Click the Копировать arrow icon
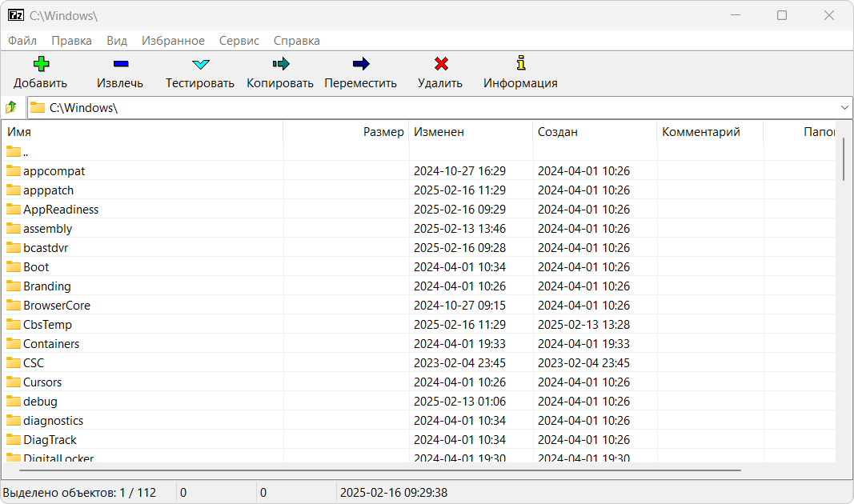This screenshot has height=504, width=854. (x=280, y=64)
